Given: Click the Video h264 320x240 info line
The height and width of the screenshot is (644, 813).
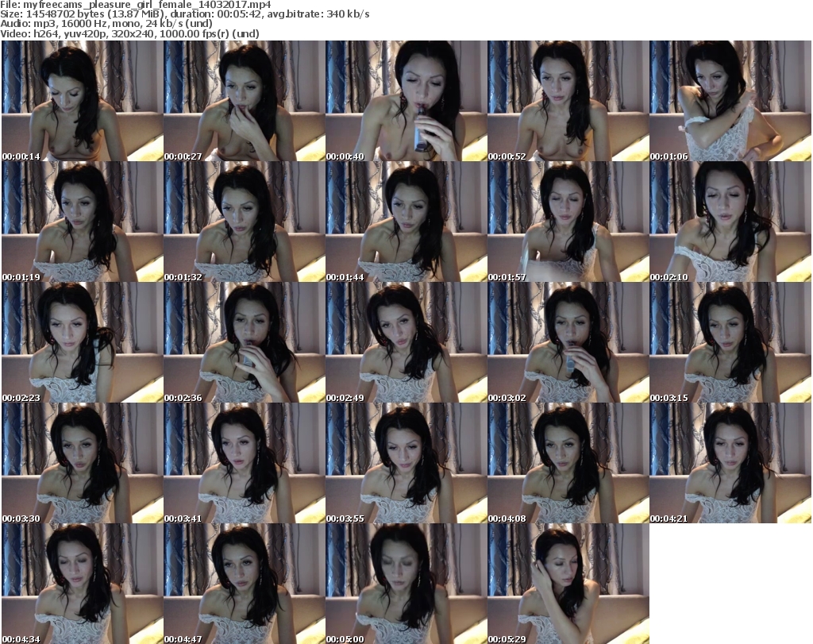Looking at the screenshot, I should (x=129, y=33).
